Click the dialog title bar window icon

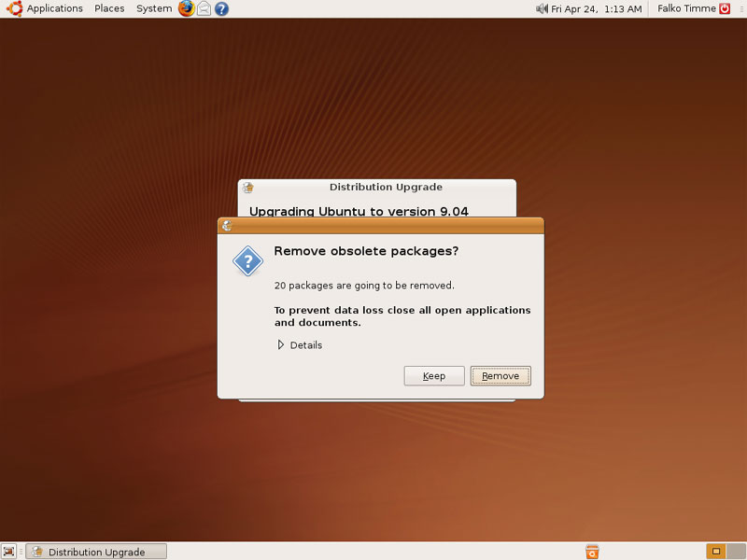tap(227, 226)
